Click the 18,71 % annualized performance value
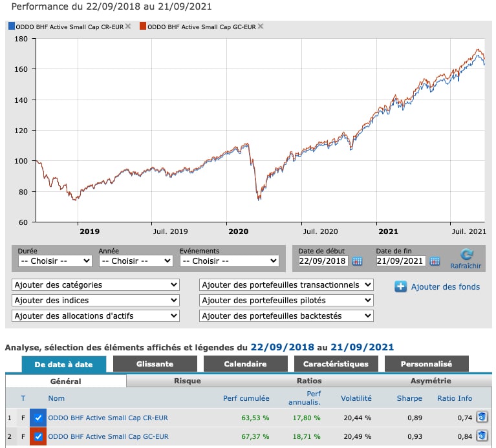This screenshot has height=448, width=496. point(307,436)
